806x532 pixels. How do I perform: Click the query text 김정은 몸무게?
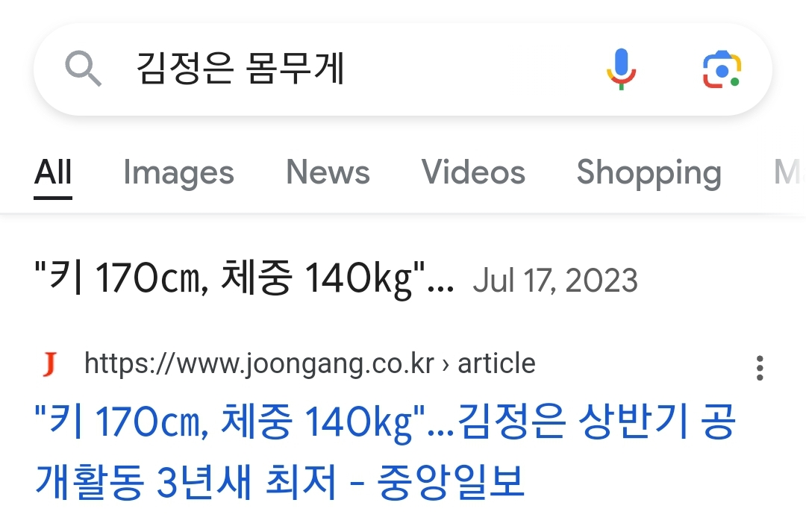coord(240,70)
